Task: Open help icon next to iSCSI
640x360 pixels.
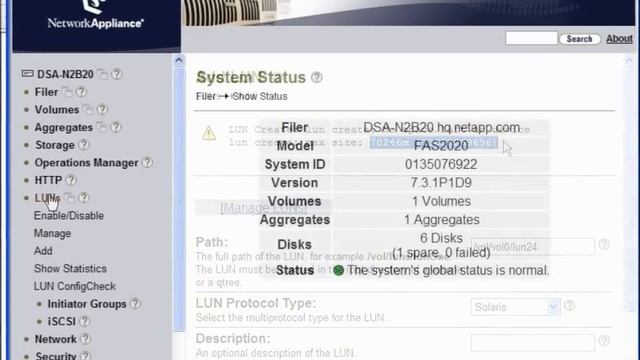Action: [x=84, y=321]
